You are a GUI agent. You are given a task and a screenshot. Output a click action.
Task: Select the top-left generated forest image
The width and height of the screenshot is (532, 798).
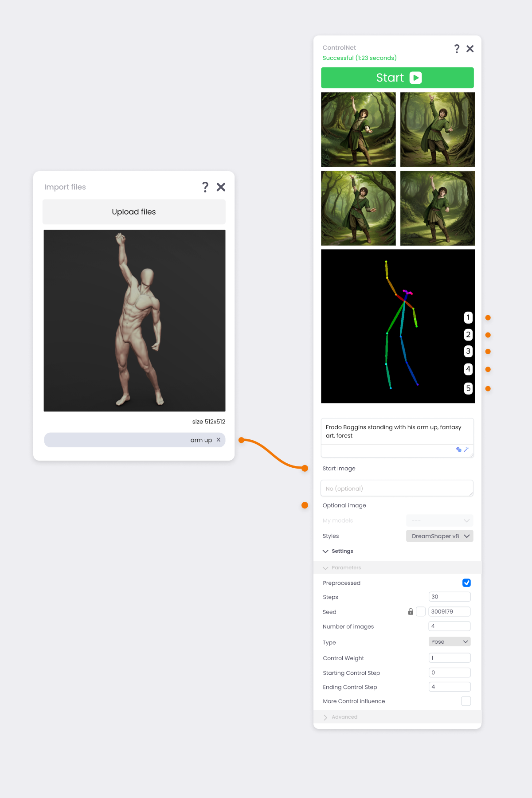point(358,129)
